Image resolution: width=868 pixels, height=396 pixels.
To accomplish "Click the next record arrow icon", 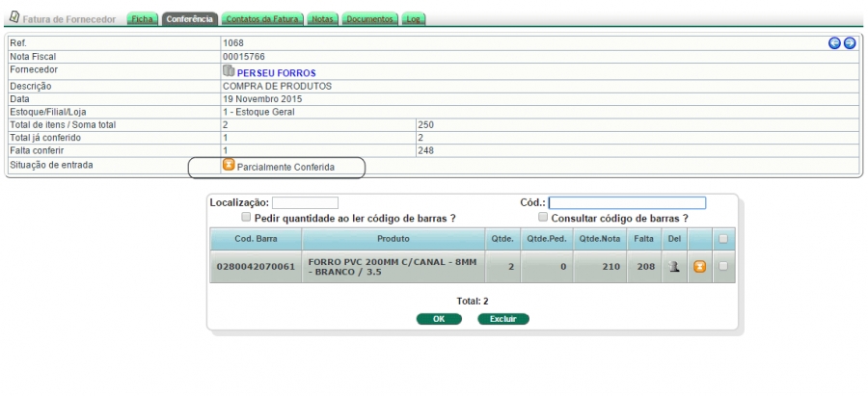I will pos(850,43).
